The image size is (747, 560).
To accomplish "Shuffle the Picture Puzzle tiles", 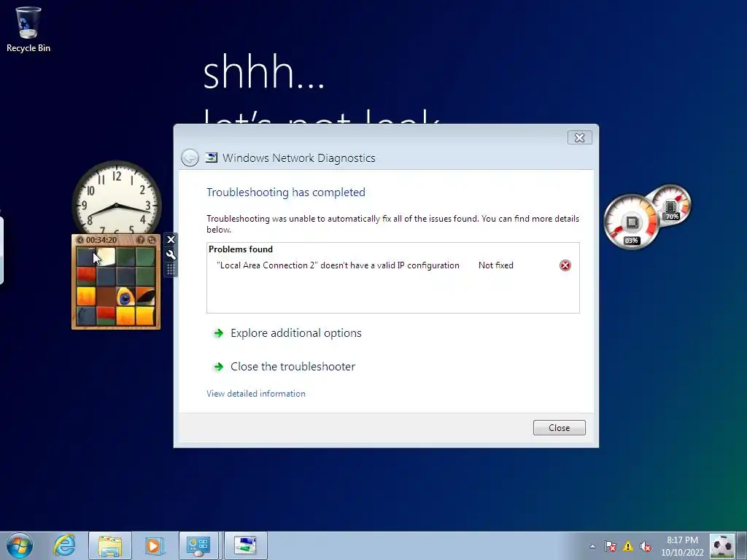I will pos(152,240).
